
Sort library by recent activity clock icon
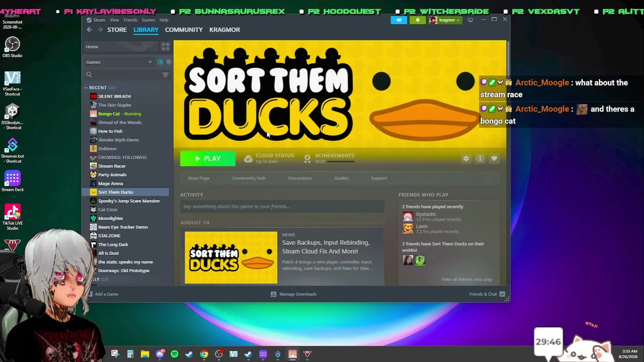coord(160,62)
